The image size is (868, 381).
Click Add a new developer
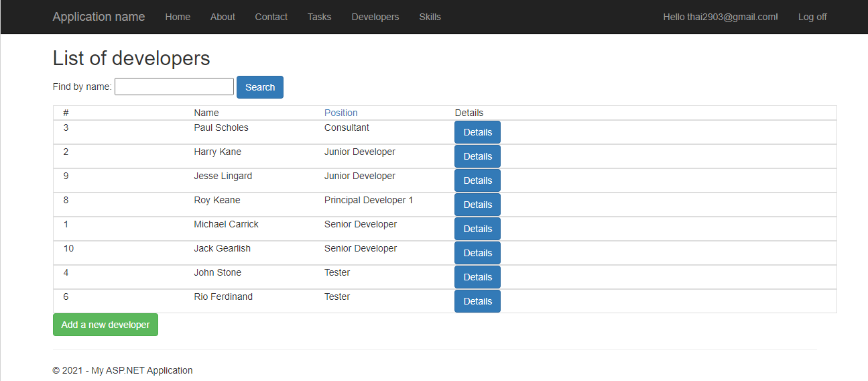105,325
